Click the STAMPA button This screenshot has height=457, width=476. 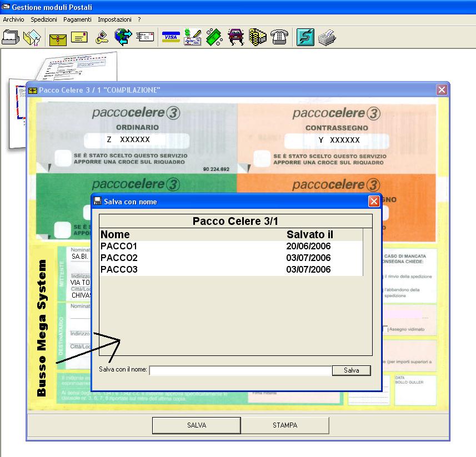pos(285,425)
